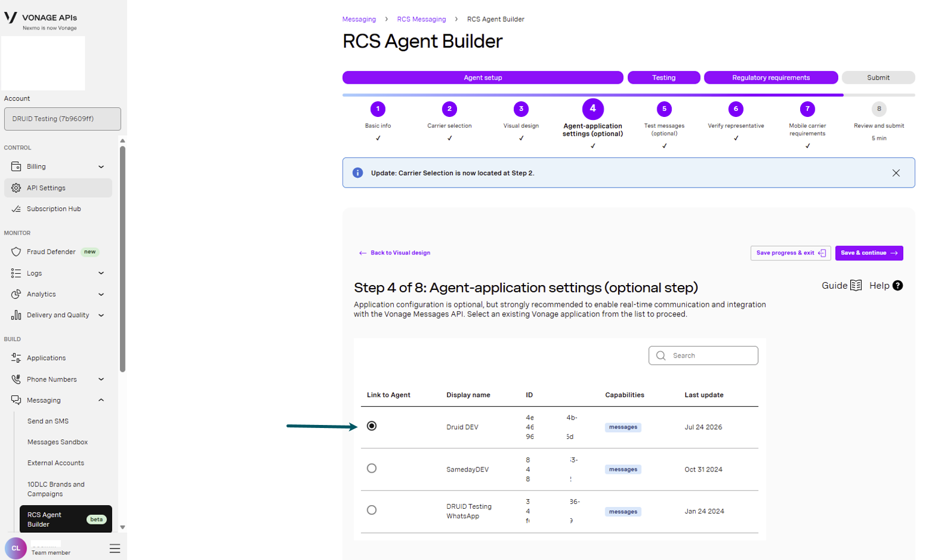Click the Help question mark icon

pyautogui.click(x=898, y=286)
